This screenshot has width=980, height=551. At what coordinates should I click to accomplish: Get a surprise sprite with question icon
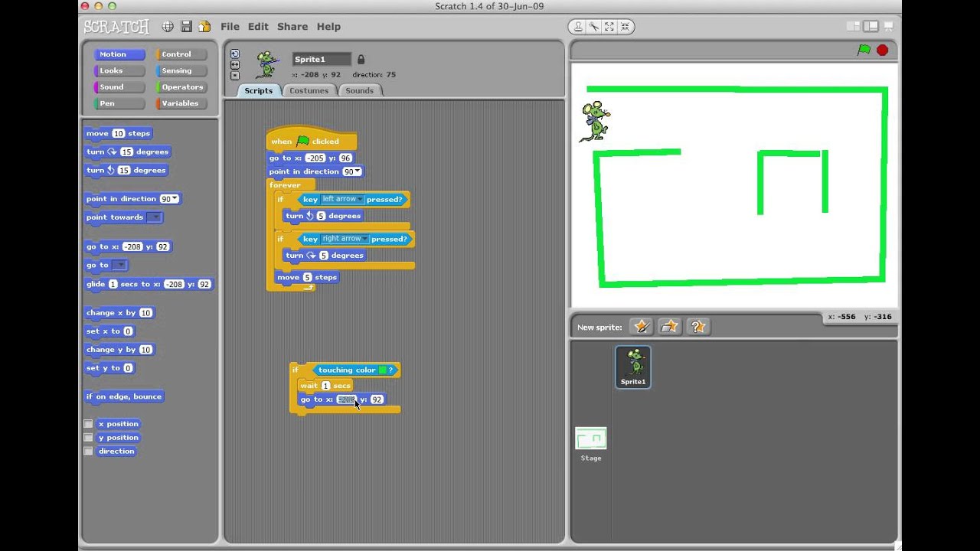click(697, 327)
